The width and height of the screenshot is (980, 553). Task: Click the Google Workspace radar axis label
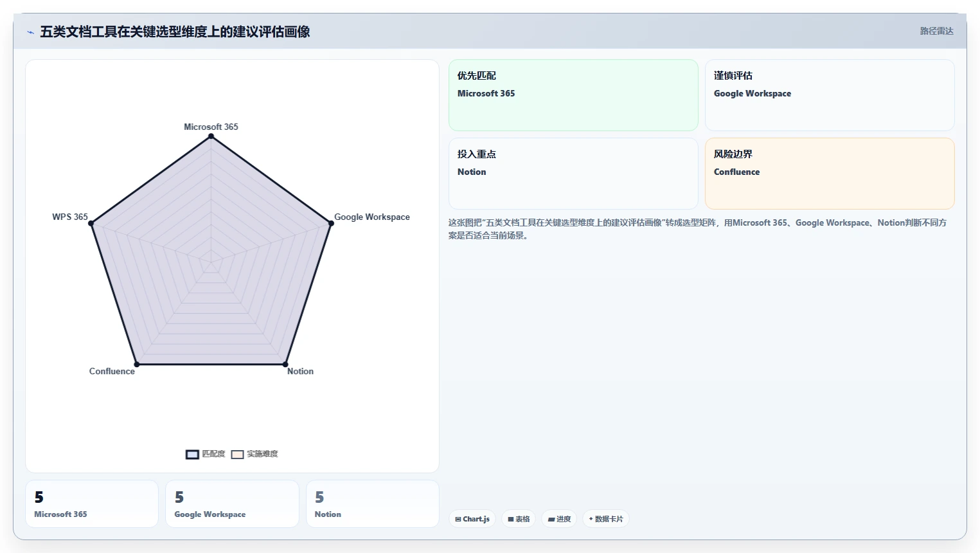[372, 217]
